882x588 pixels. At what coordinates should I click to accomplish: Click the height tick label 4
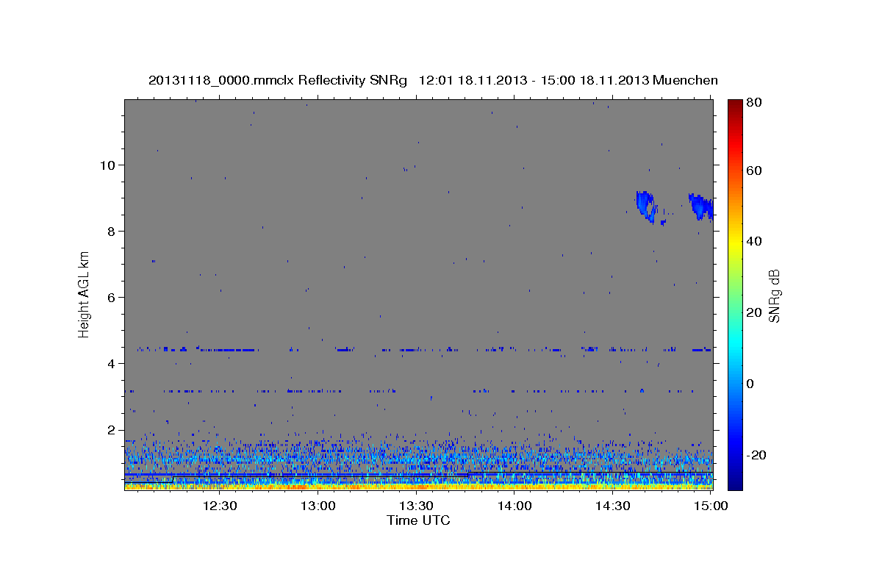(x=110, y=364)
